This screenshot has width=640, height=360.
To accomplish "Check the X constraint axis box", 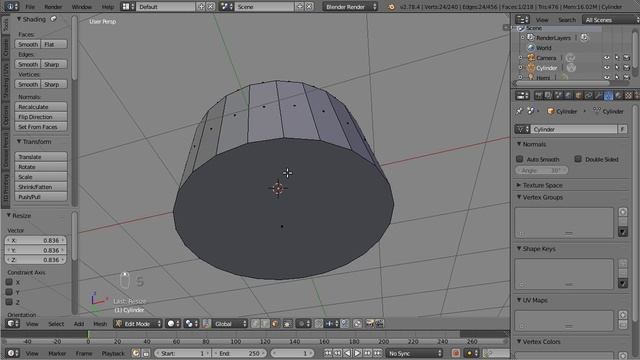I will [x=9, y=282].
